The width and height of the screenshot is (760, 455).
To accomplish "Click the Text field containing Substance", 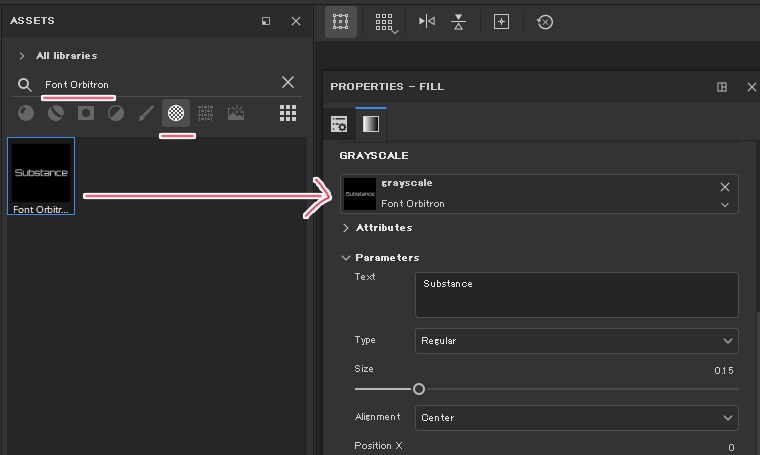I will click(576, 295).
